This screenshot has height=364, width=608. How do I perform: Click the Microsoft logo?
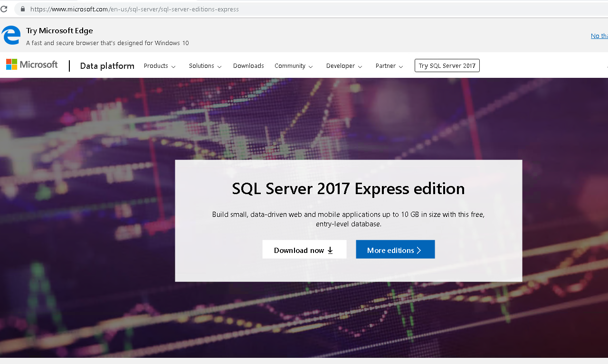(32, 65)
